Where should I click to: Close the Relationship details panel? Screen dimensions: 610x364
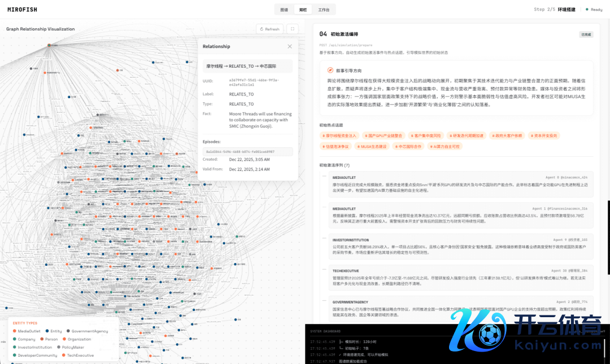click(x=290, y=46)
